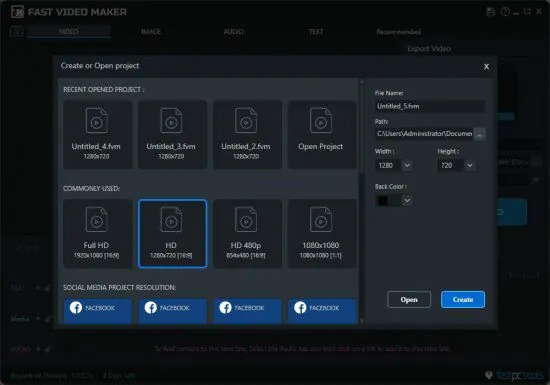This screenshot has width=550, height=385.
Task: Click the File Name input field
Action: [430, 106]
